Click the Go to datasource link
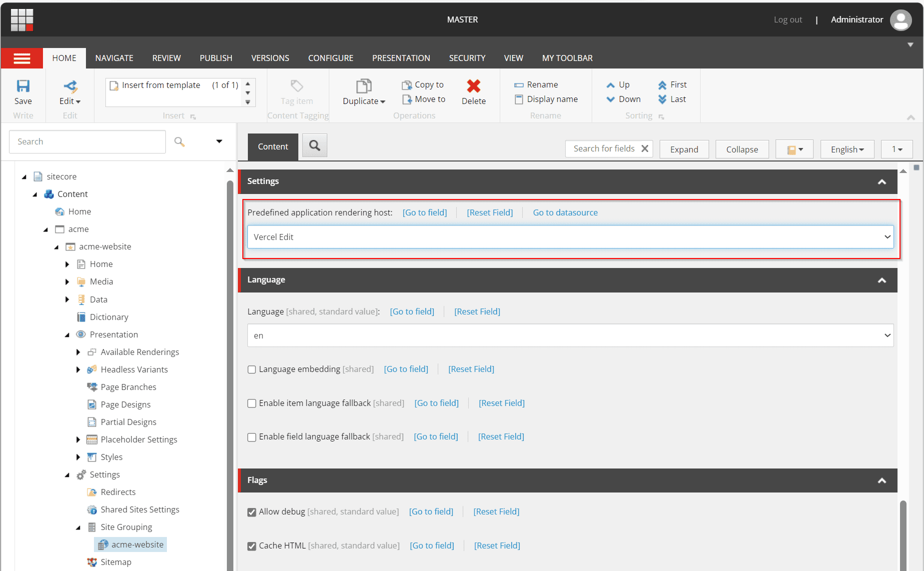 click(x=565, y=212)
